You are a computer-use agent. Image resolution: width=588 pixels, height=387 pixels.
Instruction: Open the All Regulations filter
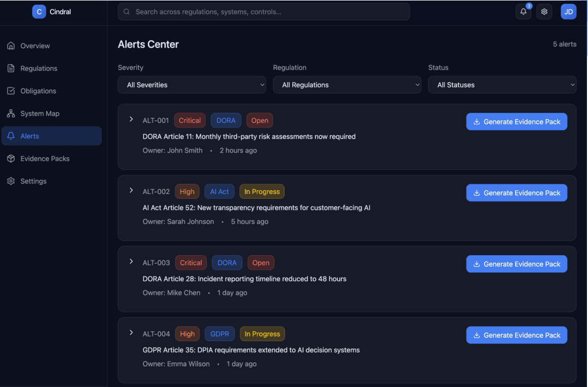pos(347,85)
